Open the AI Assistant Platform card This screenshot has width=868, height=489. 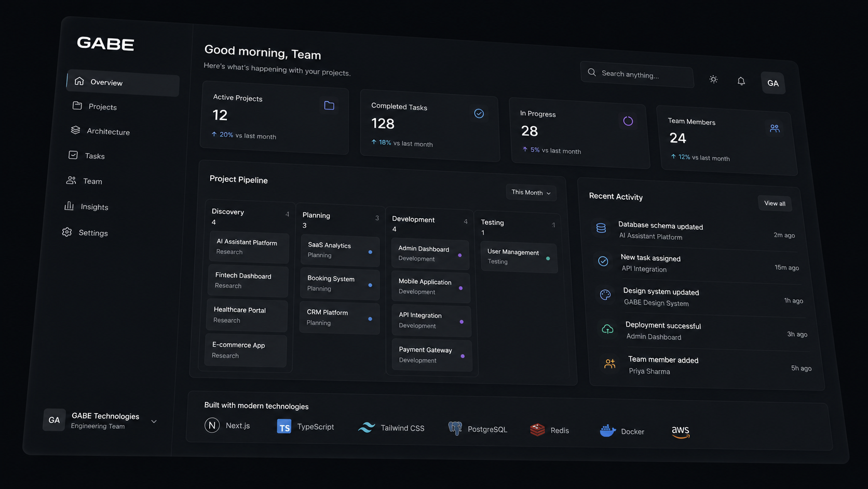coord(249,247)
